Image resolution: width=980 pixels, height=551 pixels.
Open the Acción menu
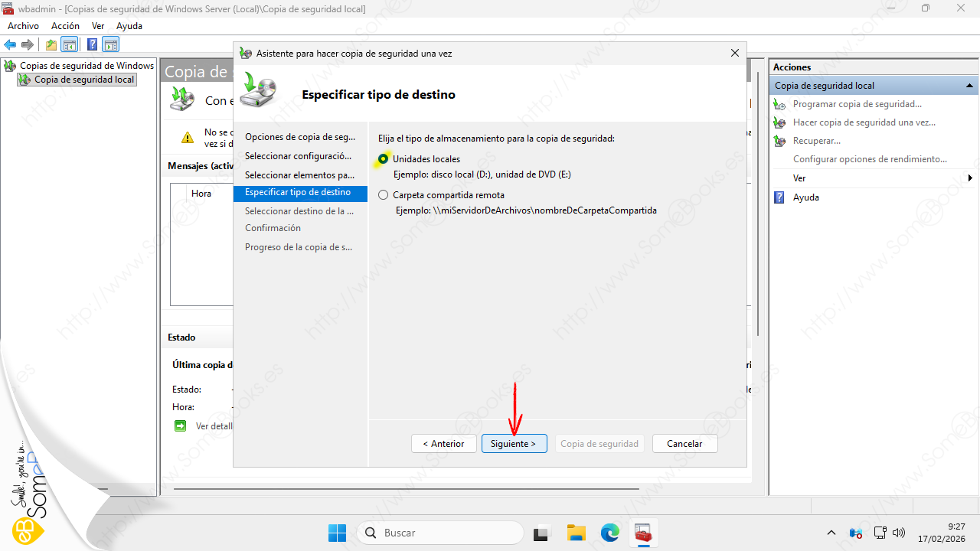pyautogui.click(x=65, y=26)
